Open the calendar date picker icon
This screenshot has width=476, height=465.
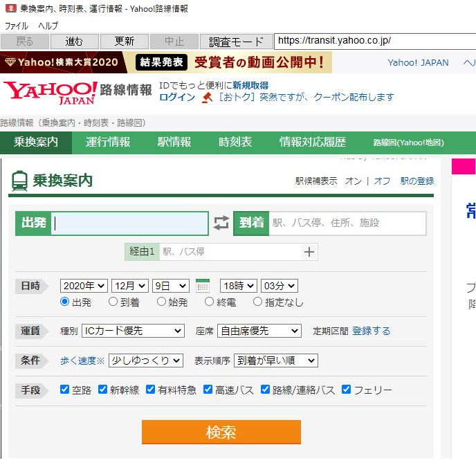(203, 286)
